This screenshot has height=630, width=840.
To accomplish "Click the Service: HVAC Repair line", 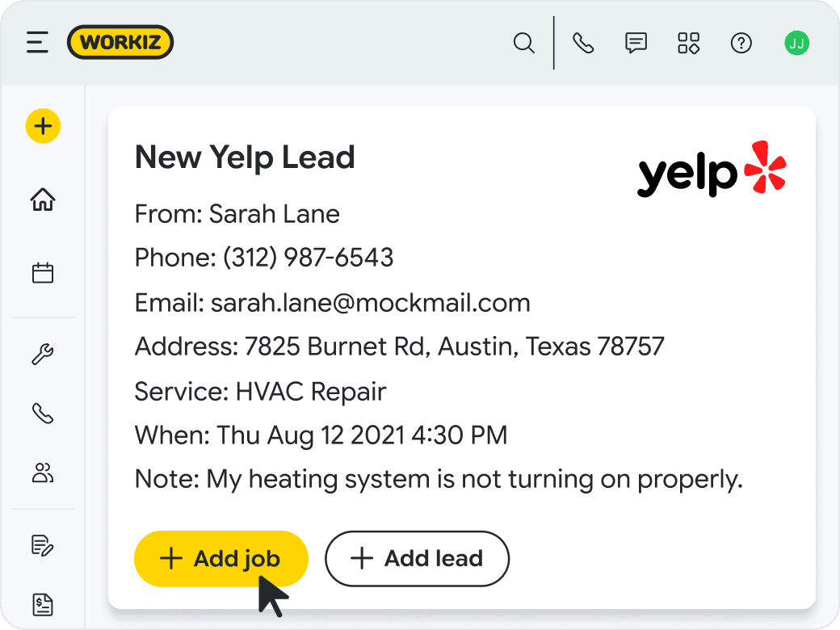I will click(260, 392).
